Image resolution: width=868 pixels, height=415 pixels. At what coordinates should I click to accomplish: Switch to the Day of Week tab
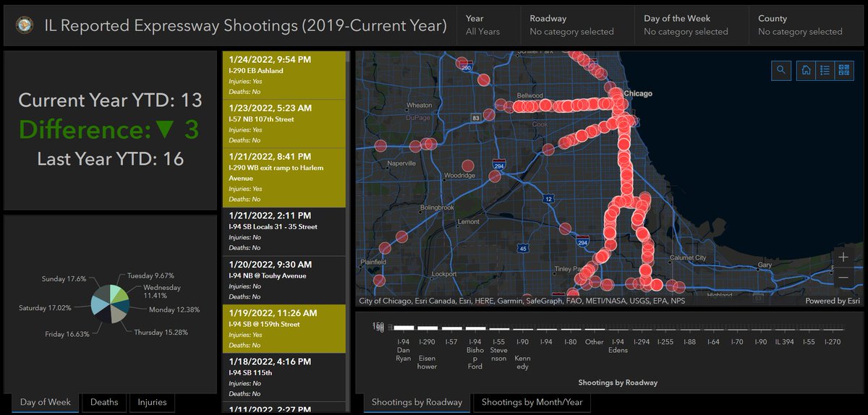[45, 402]
